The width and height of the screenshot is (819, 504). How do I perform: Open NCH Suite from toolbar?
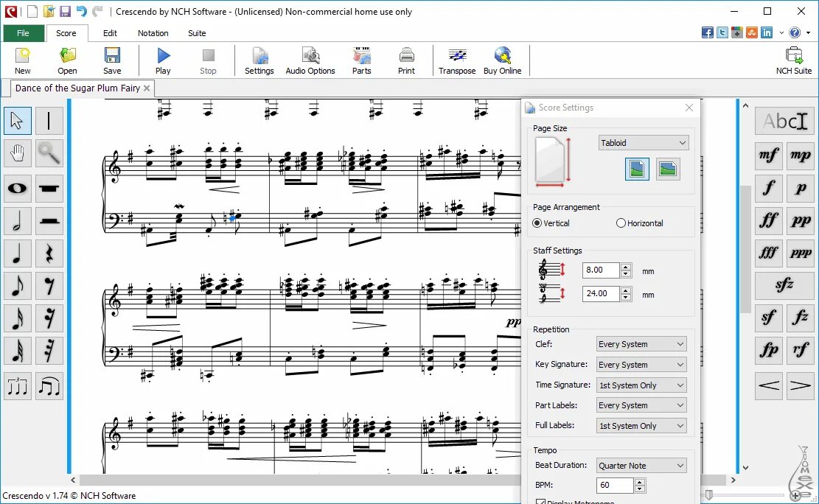click(x=793, y=60)
